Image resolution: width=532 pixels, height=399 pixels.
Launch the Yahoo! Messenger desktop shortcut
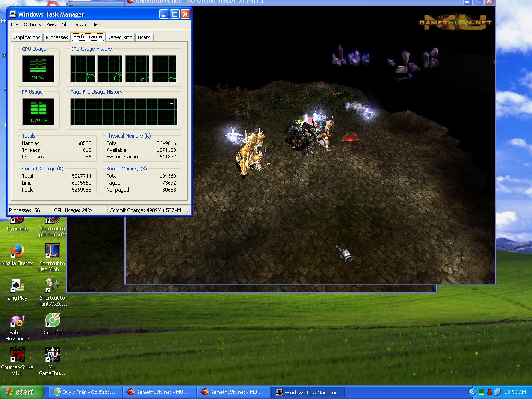click(x=17, y=327)
